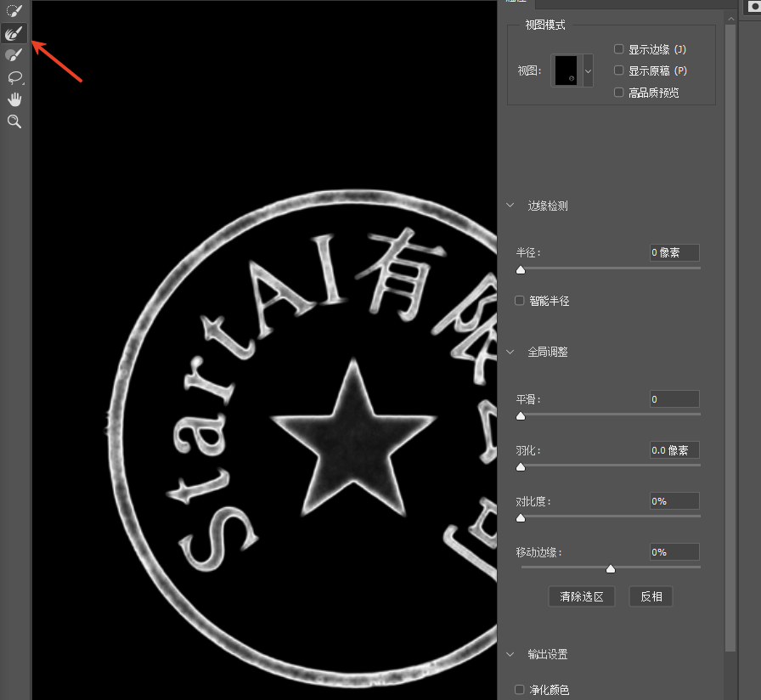Click the 清除选区 button
Viewport: 761px width, 700px height.
tap(582, 596)
